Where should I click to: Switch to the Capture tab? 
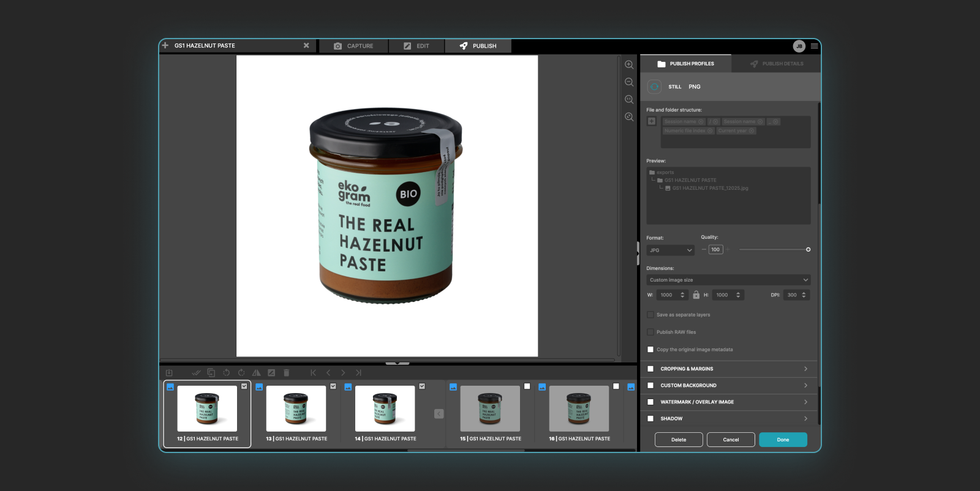353,46
